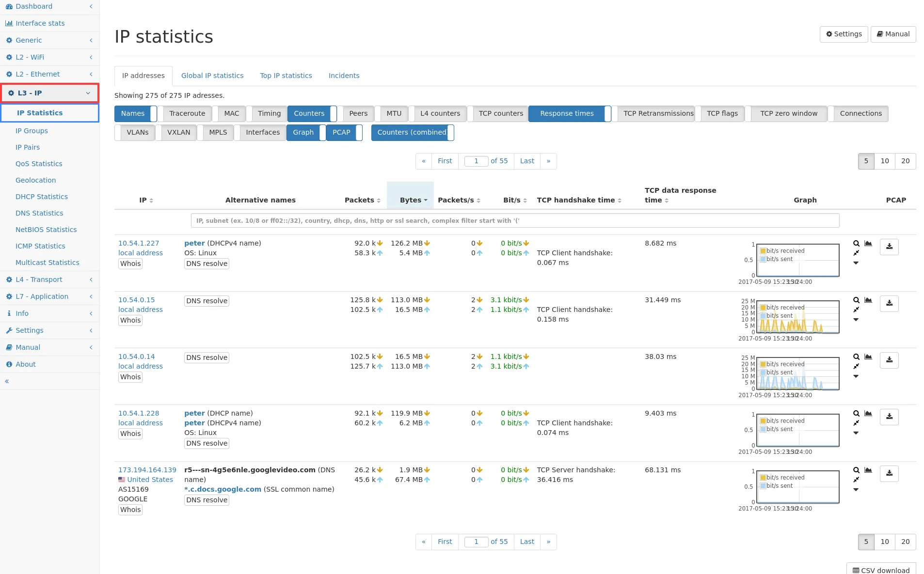Open the 173.194.164.139 IP address link
Screen dimensions: 924x574
click(147, 470)
